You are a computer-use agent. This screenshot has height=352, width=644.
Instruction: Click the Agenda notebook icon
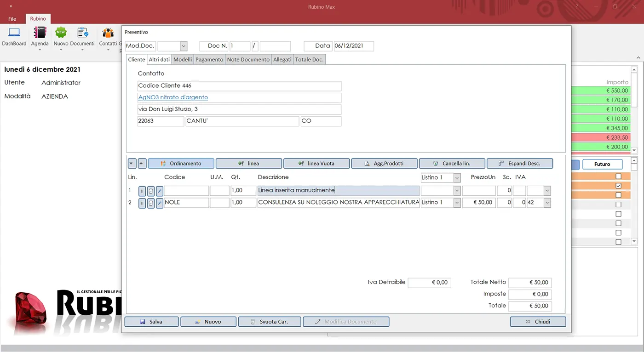(40, 33)
